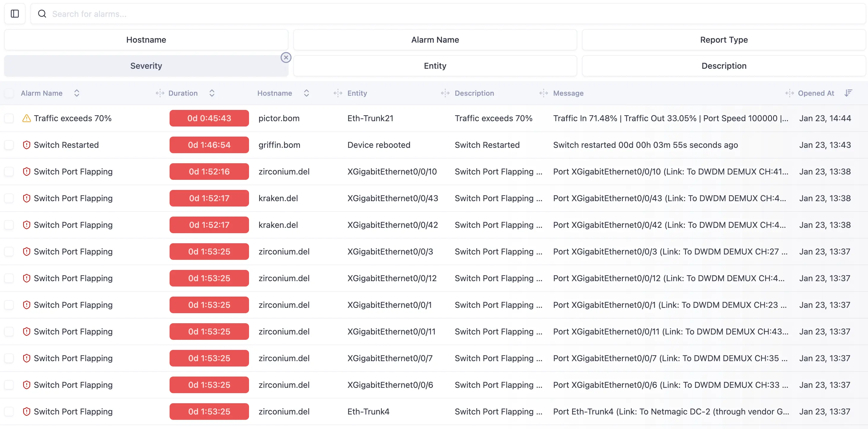The image size is (868, 429).
Task: Click the search magnifier icon
Action: click(x=42, y=14)
